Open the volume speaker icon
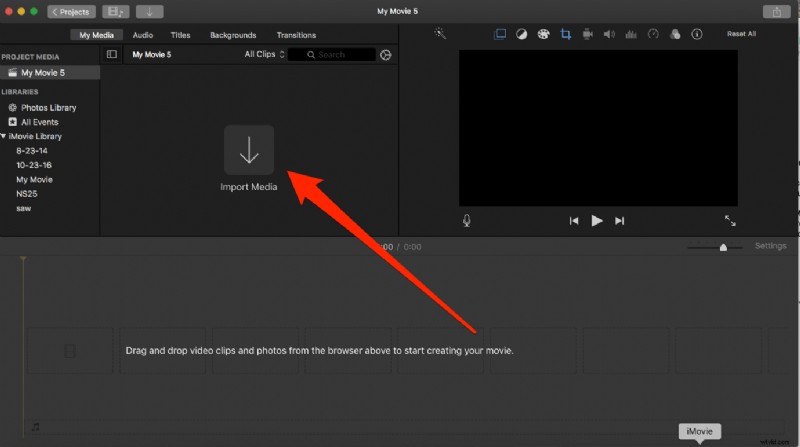Viewport: 800px width, 447px height. click(x=609, y=34)
